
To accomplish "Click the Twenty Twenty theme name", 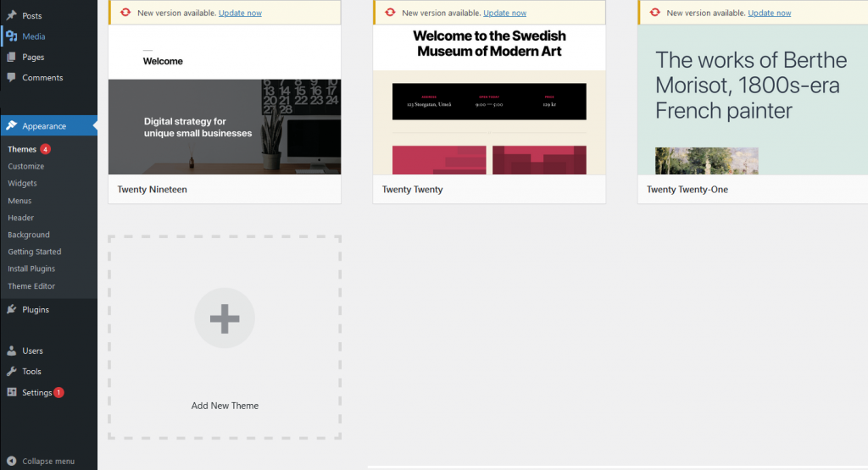I will (x=413, y=189).
